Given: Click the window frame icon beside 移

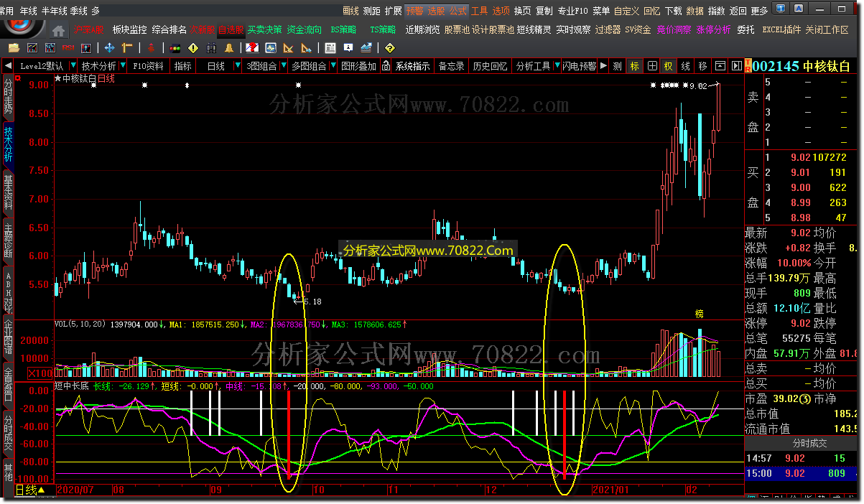Looking at the screenshot, I should [x=719, y=66].
